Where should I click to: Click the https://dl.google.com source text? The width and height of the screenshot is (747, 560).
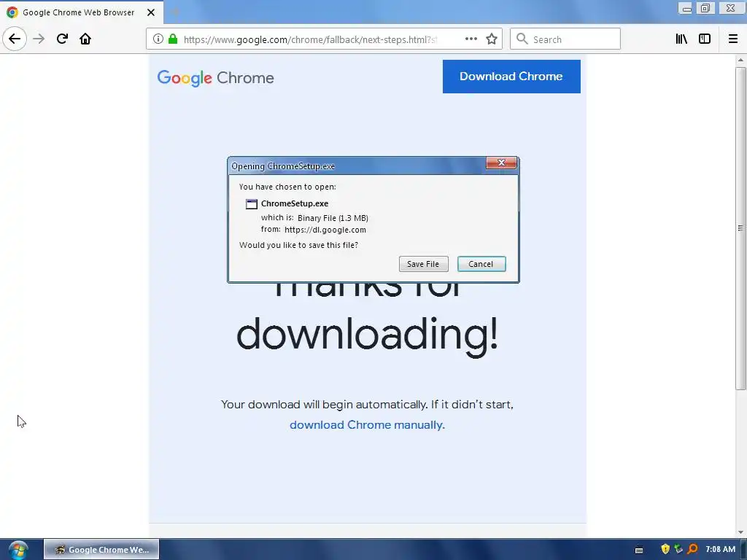click(325, 230)
